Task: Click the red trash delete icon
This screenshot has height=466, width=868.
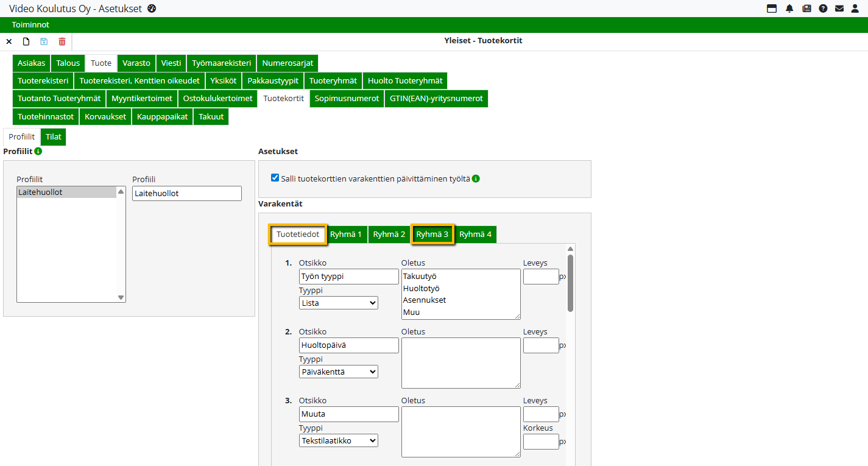Action: click(x=62, y=41)
